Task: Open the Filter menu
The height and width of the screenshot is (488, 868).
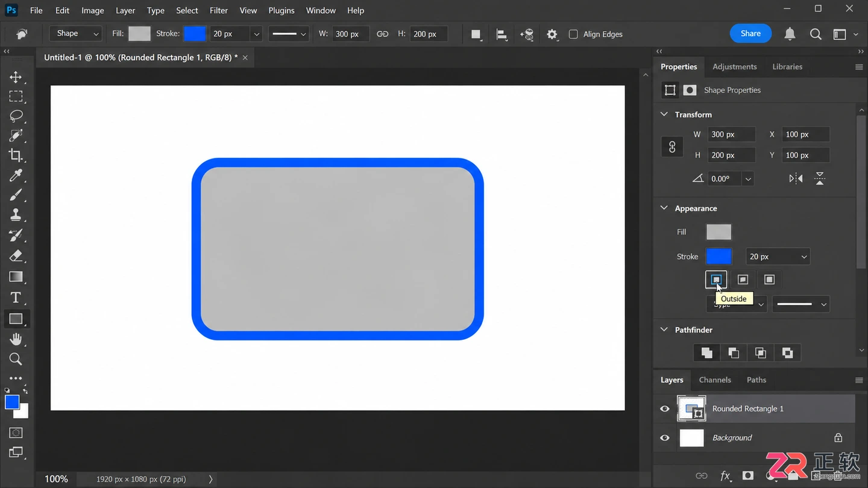Action: 219,10
